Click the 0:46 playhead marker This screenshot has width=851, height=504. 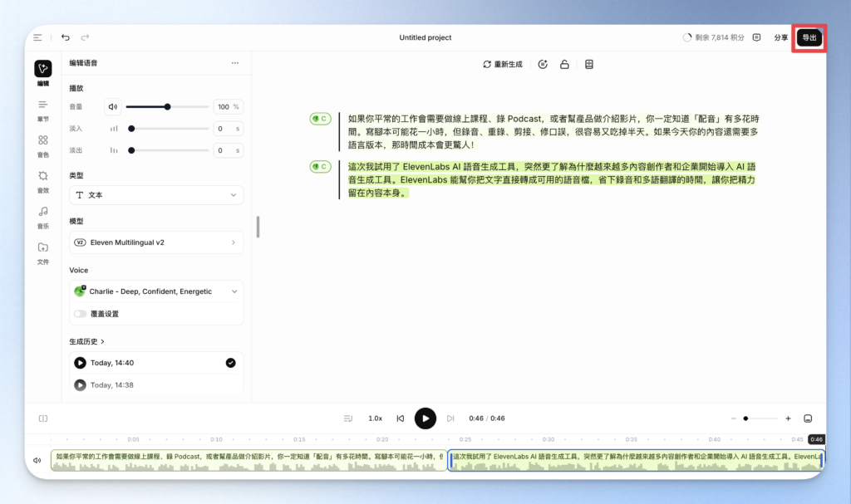click(816, 439)
